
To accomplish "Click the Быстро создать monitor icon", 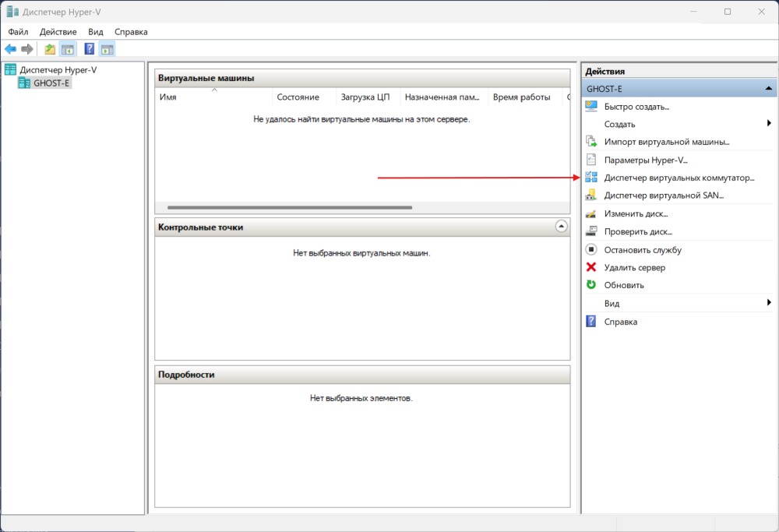I will 591,106.
